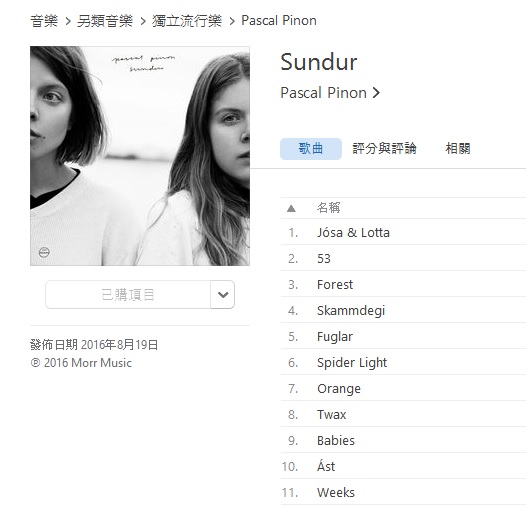This screenshot has width=526, height=508.
Task: Select the track Twax
Action: point(403,414)
